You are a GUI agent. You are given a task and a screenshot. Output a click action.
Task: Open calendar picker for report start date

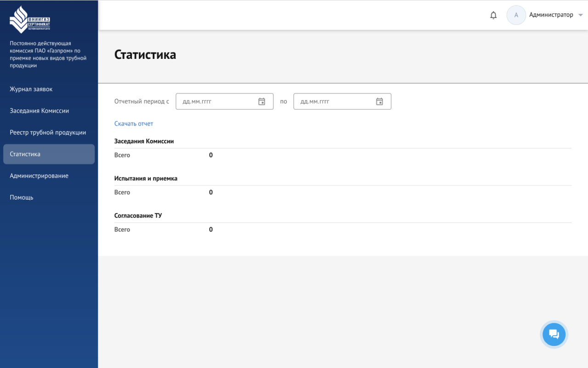(x=262, y=102)
